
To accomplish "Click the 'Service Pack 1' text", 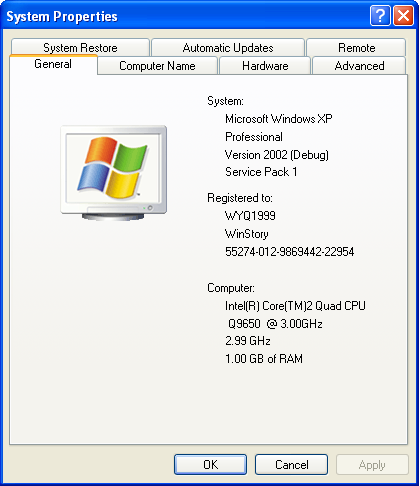I will pyautogui.click(x=261, y=172).
